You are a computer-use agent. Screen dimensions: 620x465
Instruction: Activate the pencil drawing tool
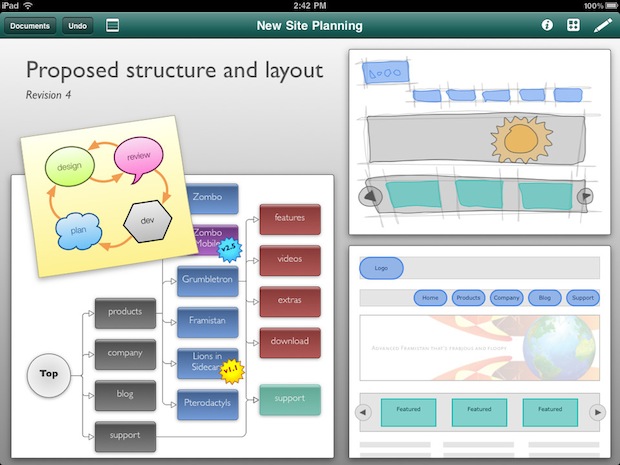602,25
